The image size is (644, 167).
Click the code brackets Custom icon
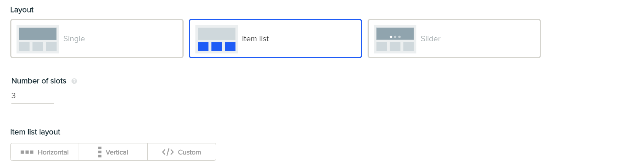click(x=168, y=152)
